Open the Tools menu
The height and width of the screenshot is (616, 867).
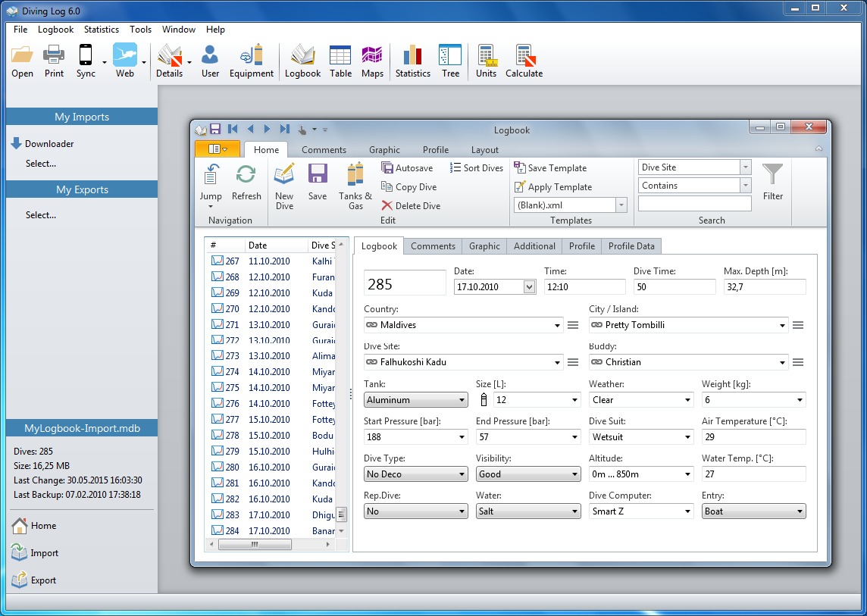[x=140, y=30]
